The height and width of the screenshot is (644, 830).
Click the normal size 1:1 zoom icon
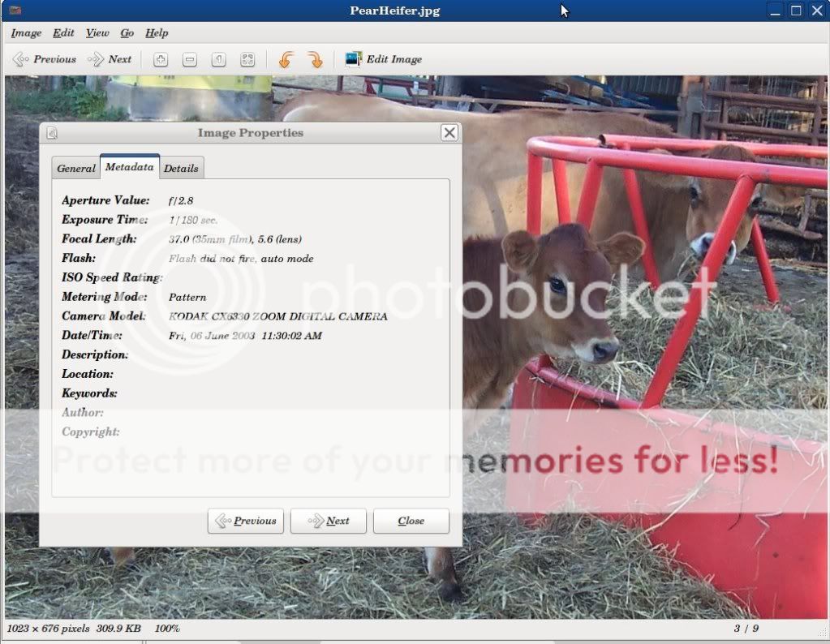coord(218,59)
